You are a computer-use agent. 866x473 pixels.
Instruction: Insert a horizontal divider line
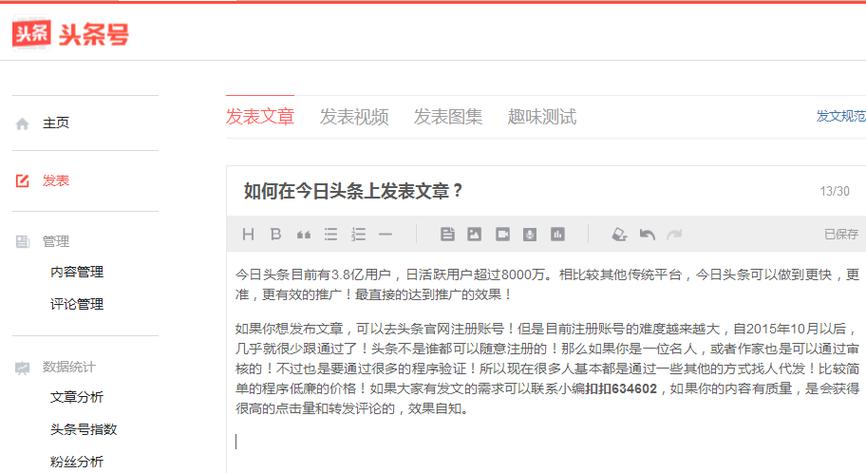[x=386, y=234]
